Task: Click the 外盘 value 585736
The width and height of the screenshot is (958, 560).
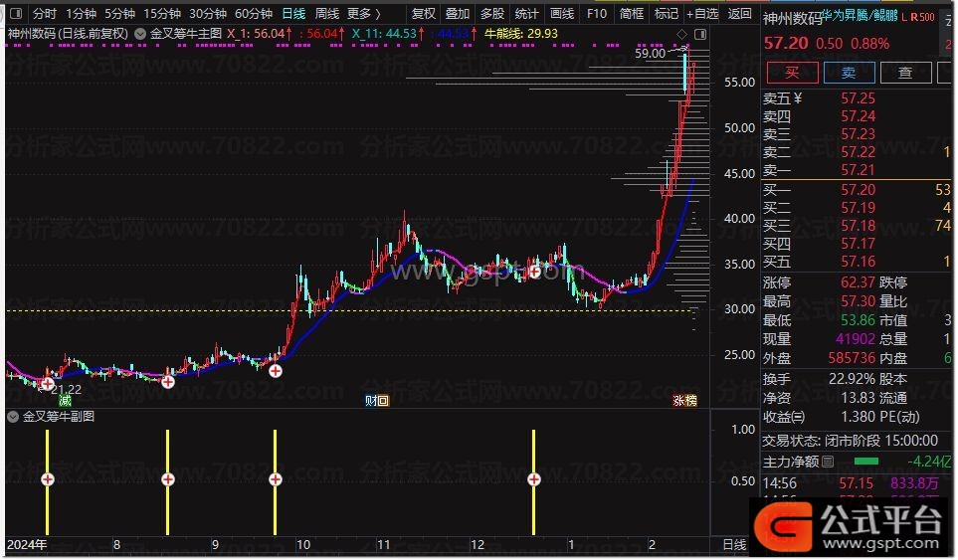Action: point(852,358)
